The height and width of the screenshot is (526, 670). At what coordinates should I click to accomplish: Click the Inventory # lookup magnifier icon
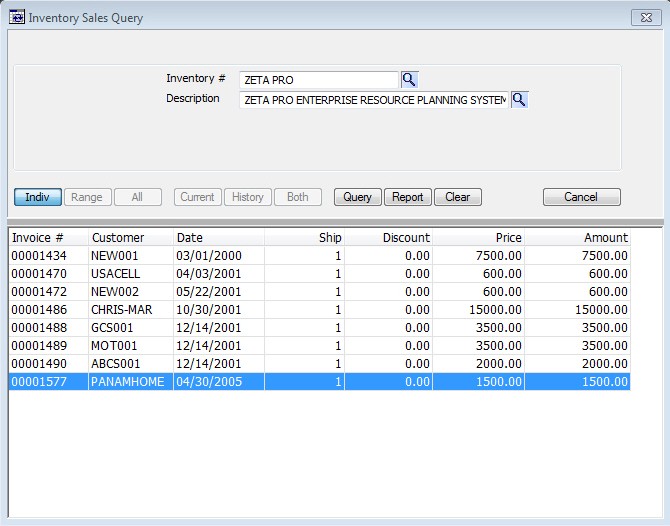pos(409,79)
